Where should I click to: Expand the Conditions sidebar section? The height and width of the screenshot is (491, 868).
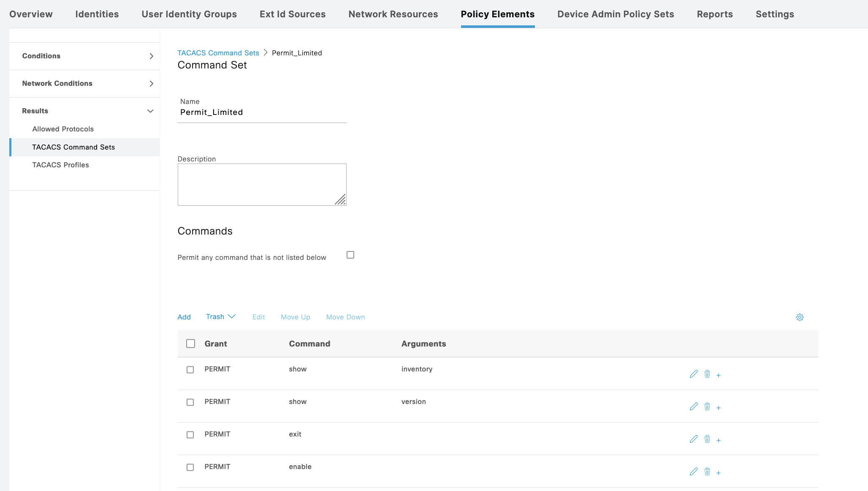(x=84, y=56)
